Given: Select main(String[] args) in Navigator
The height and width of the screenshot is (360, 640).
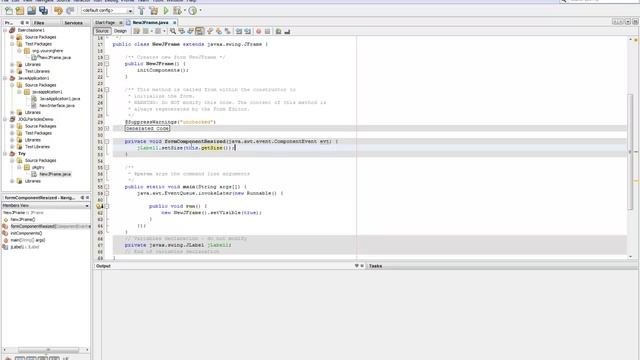Looking at the screenshot, I should pyautogui.click(x=27, y=240).
